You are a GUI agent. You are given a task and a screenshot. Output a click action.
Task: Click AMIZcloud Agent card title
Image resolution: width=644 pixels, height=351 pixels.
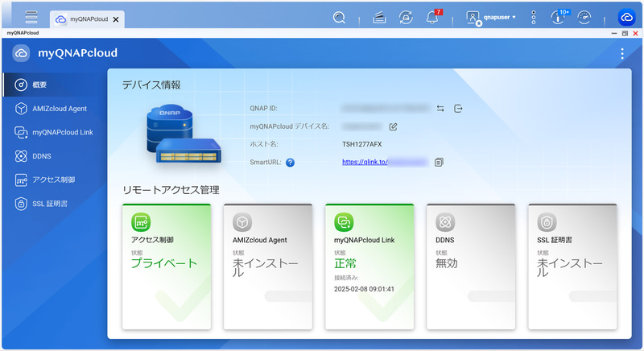(259, 240)
